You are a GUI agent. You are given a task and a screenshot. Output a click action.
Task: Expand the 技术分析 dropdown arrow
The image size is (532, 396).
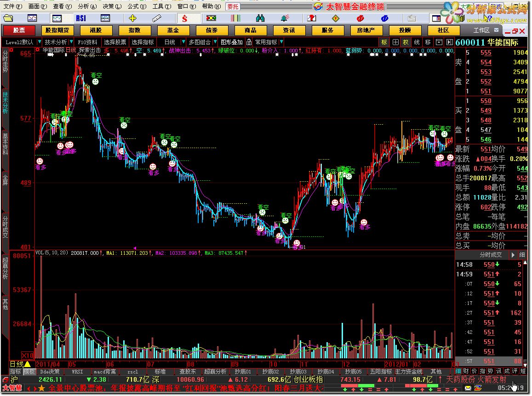(71, 42)
